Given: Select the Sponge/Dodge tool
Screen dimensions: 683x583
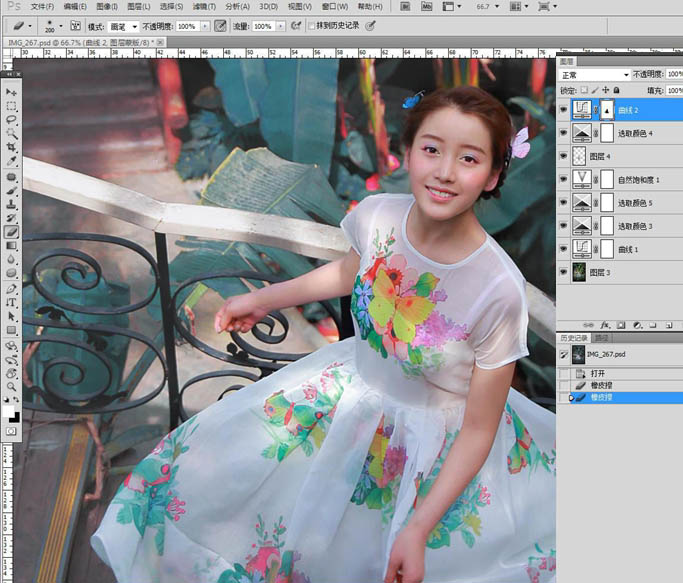Looking at the screenshot, I should point(11,273).
